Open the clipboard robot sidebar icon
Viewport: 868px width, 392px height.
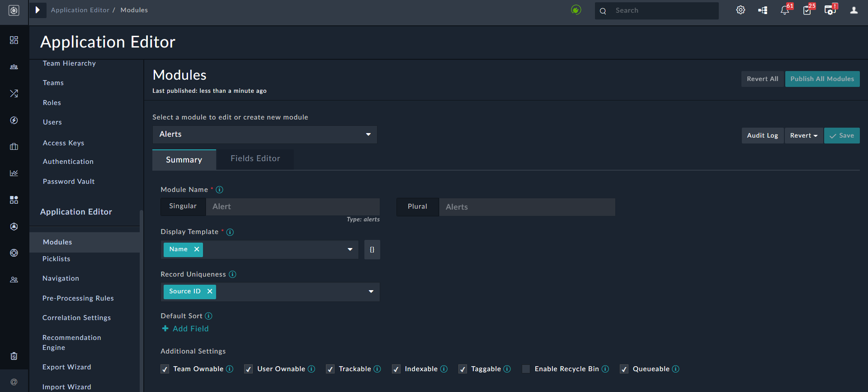tap(14, 356)
